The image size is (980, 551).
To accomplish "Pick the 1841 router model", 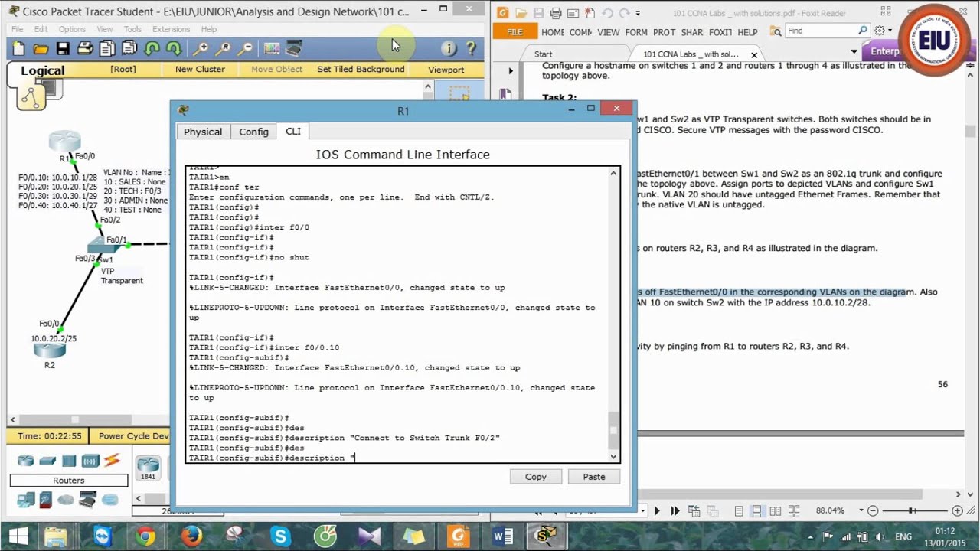I will (x=148, y=468).
